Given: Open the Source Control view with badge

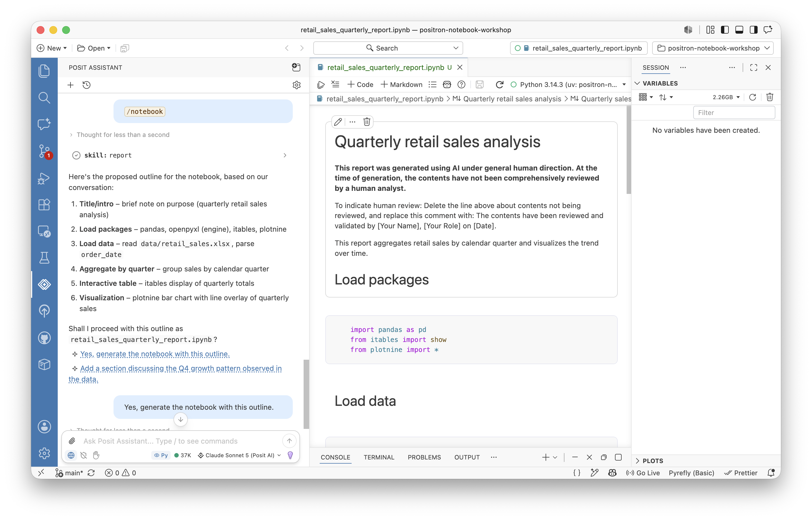Looking at the screenshot, I should point(44,151).
